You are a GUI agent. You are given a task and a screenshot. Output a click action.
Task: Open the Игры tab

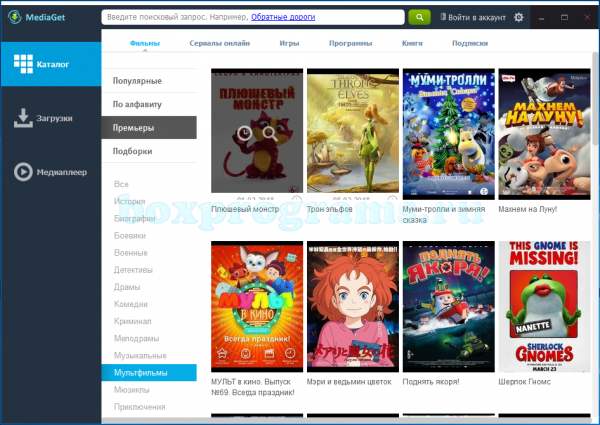(289, 43)
